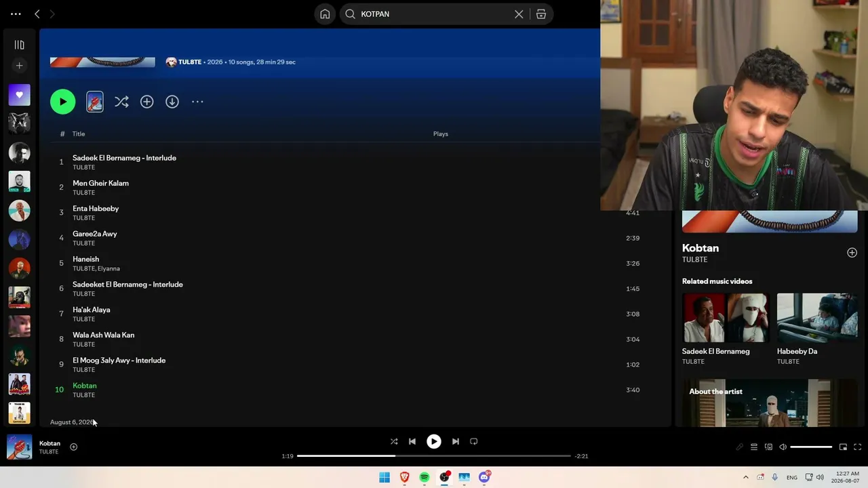Open the Windows Start menu
The height and width of the screenshot is (488, 868).
pyautogui.click(x=384, y=477)
